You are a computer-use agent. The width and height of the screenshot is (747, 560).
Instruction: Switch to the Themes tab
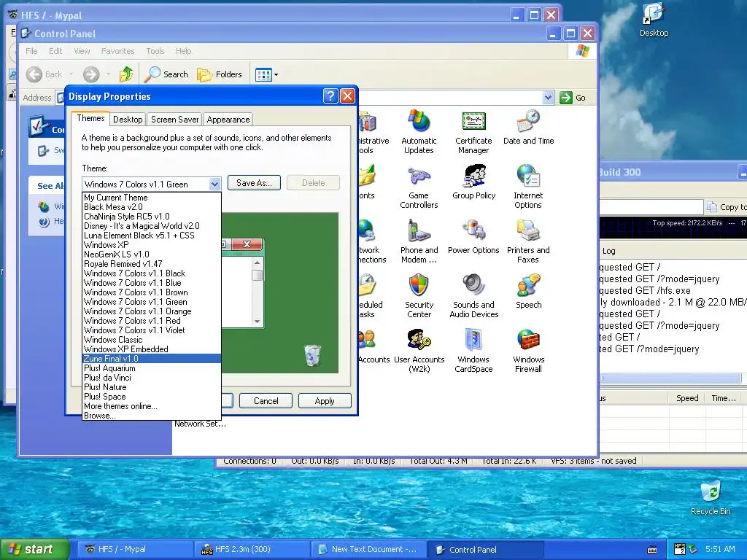(90, 118)
